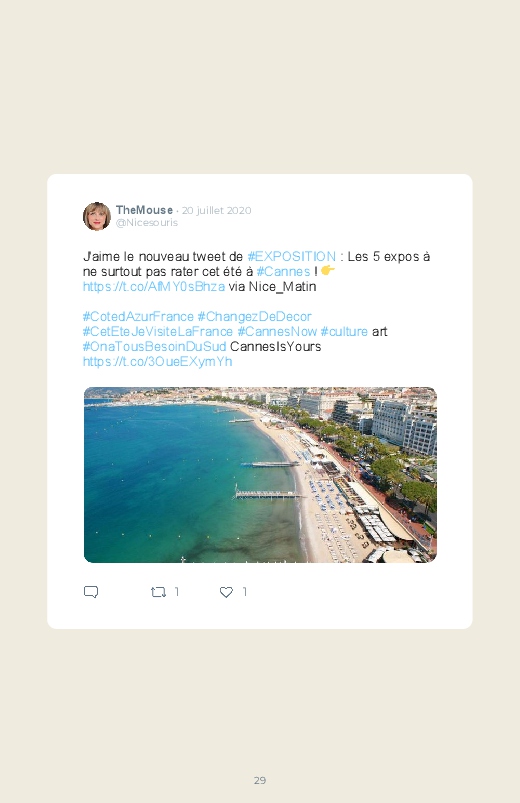Click the heart like icon

[226, 592]
